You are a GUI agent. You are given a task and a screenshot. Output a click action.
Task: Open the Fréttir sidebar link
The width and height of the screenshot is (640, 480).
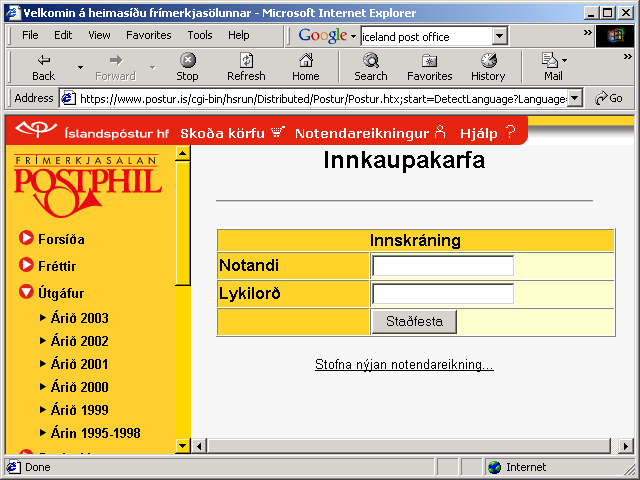pos(57,266)
